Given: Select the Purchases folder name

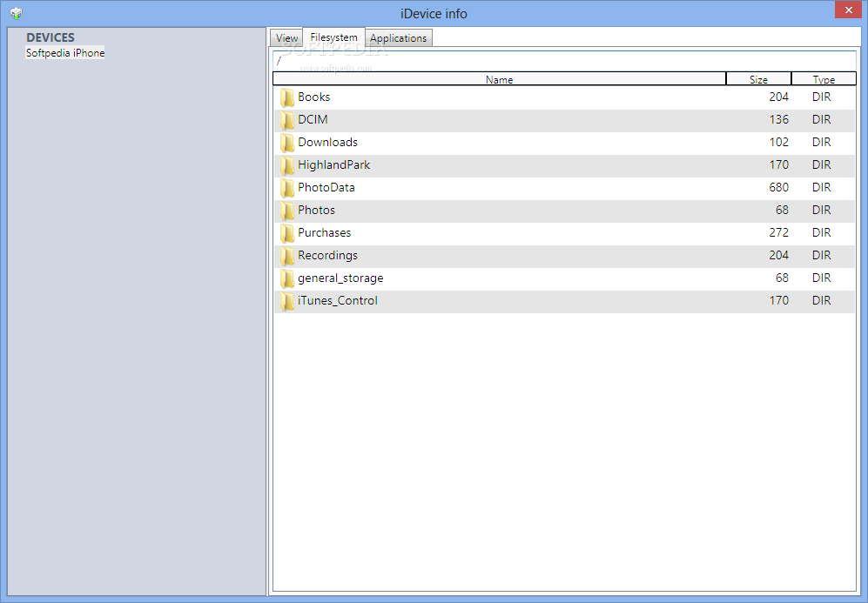Looking at the screenshot, I should 325,233.
